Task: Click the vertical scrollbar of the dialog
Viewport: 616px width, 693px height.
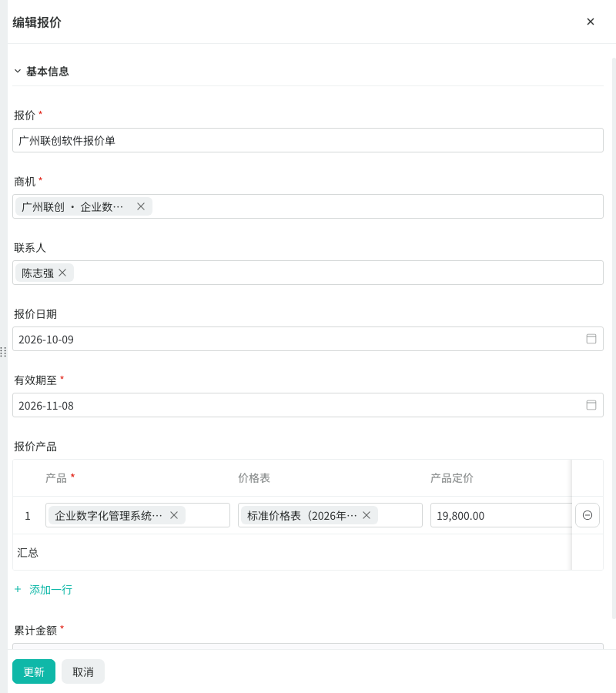Action: click(614, 338)
